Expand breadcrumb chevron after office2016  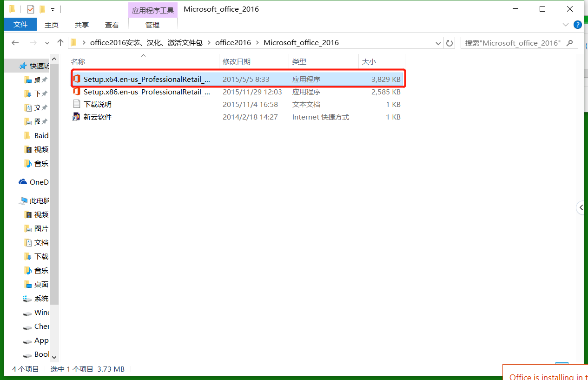pos(258,43)
